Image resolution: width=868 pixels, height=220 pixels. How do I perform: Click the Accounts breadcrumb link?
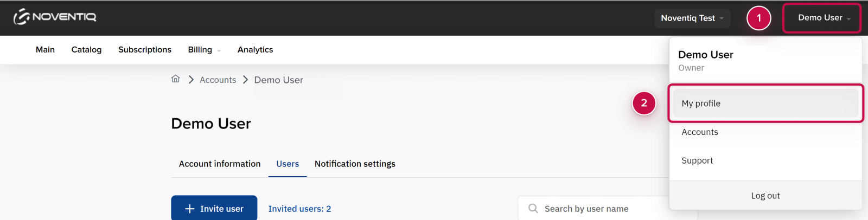(218, 80)
